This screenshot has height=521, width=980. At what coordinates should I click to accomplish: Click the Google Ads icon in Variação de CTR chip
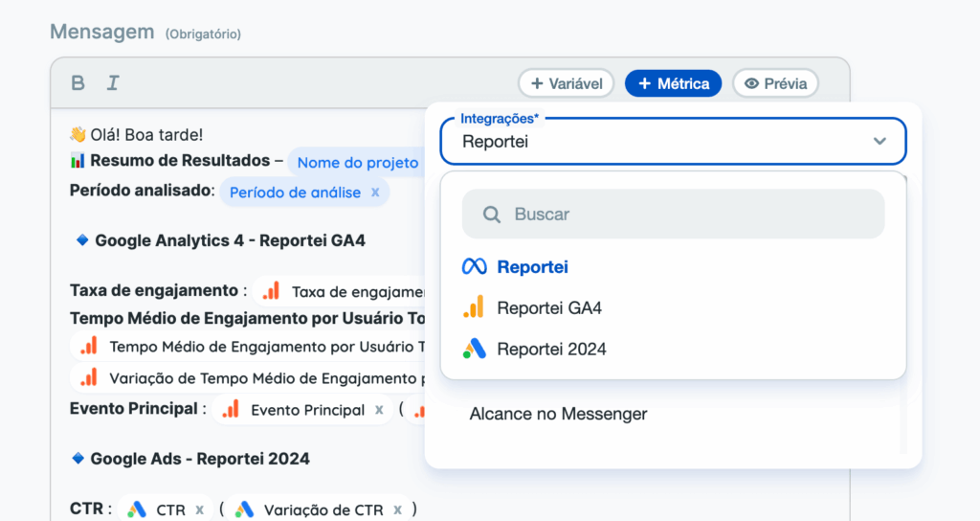click(x=244, y=510)
